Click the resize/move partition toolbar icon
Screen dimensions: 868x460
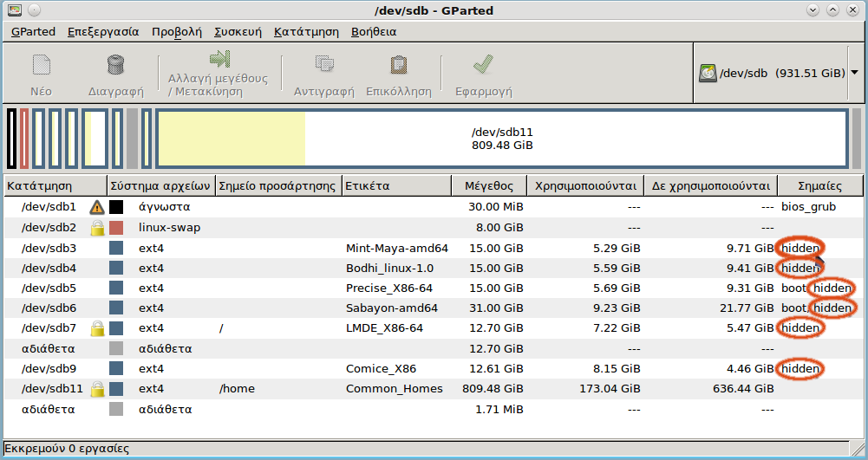[x=218, y=60]
